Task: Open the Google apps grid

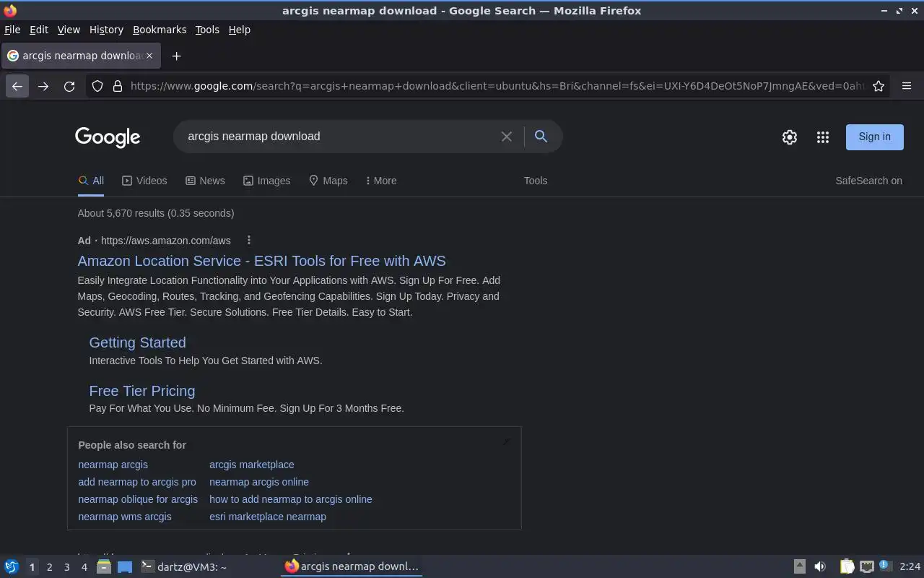Action: click(823, 137)
